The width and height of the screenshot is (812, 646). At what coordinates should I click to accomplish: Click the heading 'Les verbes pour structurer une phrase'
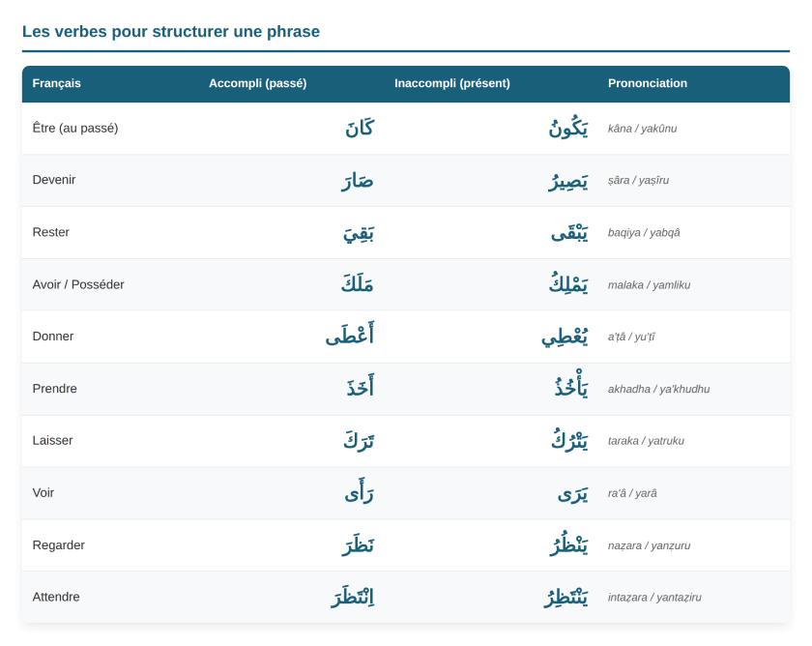[x=171, y=32]
